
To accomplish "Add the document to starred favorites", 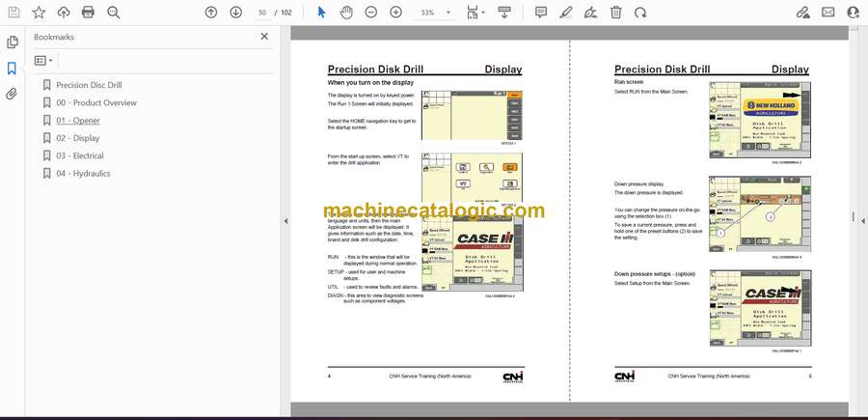I will [39, 13].
